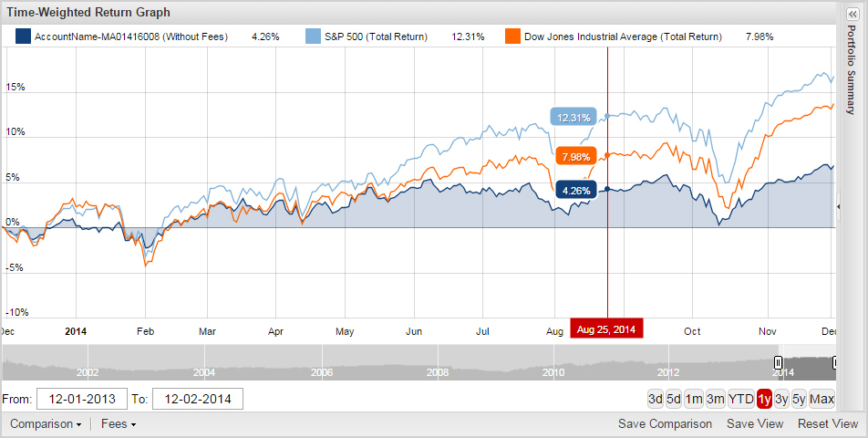Click the 12.31% S&P 500 tooltip label
868x438 pixels.
click(x=573, y=118)
